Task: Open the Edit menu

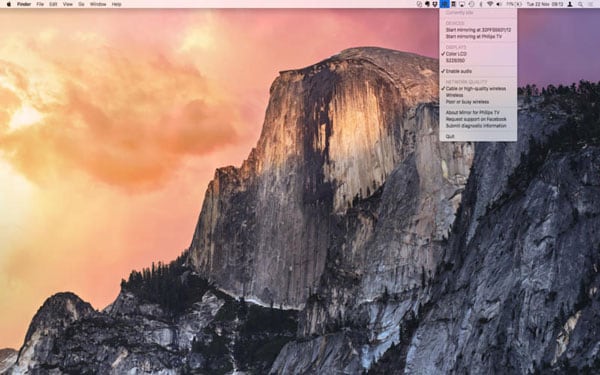Action: 53,4
